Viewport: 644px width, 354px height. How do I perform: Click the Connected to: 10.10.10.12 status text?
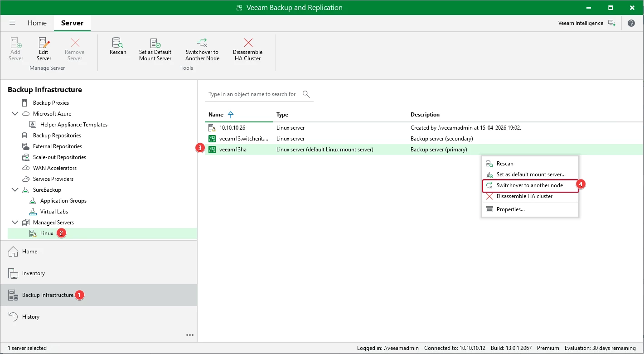tap(455, 348)
